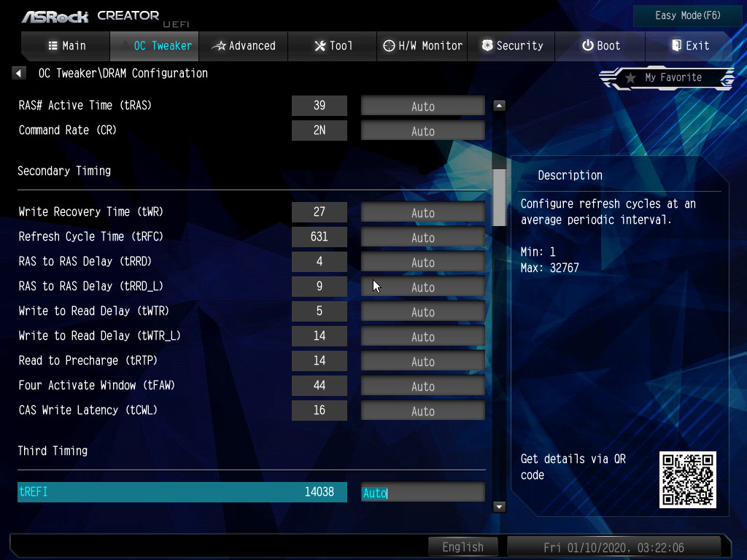Click the QR code image

(x=687, y=480)
